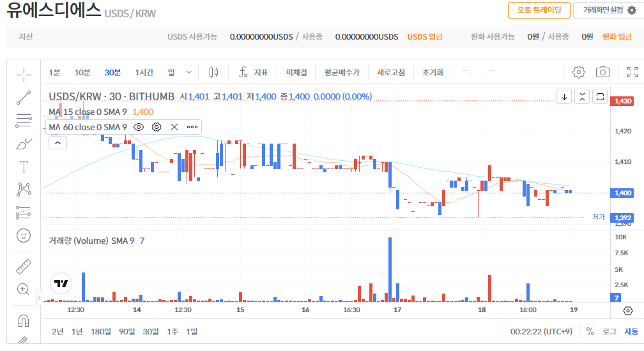Select the Text annotation tool

[x=24, y=167]
